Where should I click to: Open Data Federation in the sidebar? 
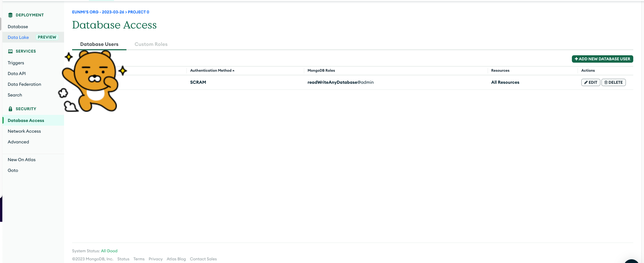click(24, 84)
